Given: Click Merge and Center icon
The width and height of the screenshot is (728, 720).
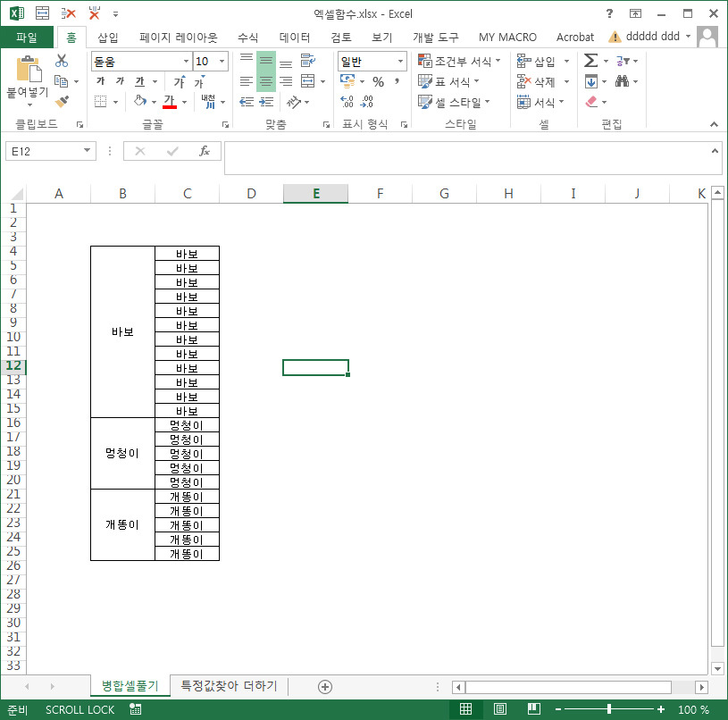Looking at the screenshot, I should point(308,81).
